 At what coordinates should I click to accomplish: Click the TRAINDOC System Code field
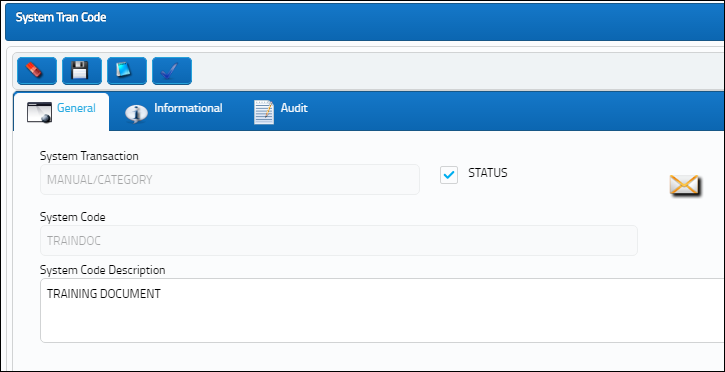339,240
